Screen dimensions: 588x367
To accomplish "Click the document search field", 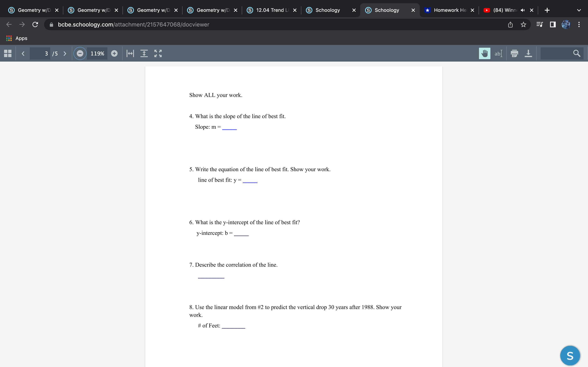I will click(556, 53).
